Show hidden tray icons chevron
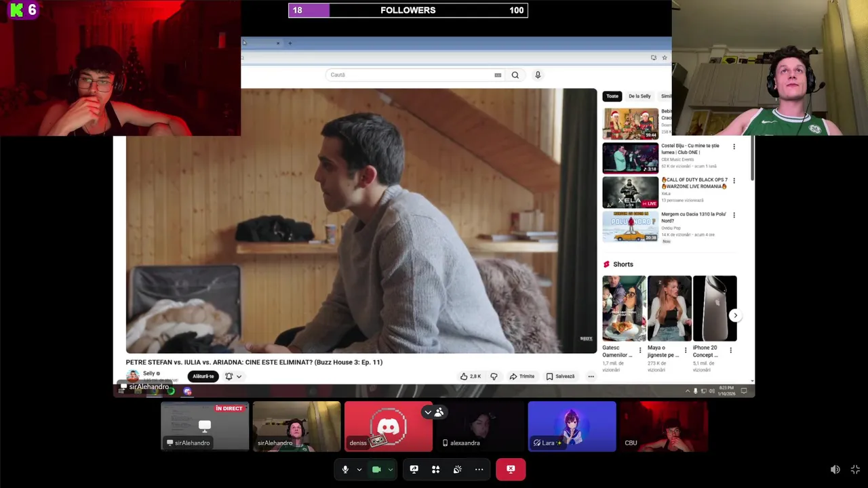The image size is (868, 488). [688, 391]
